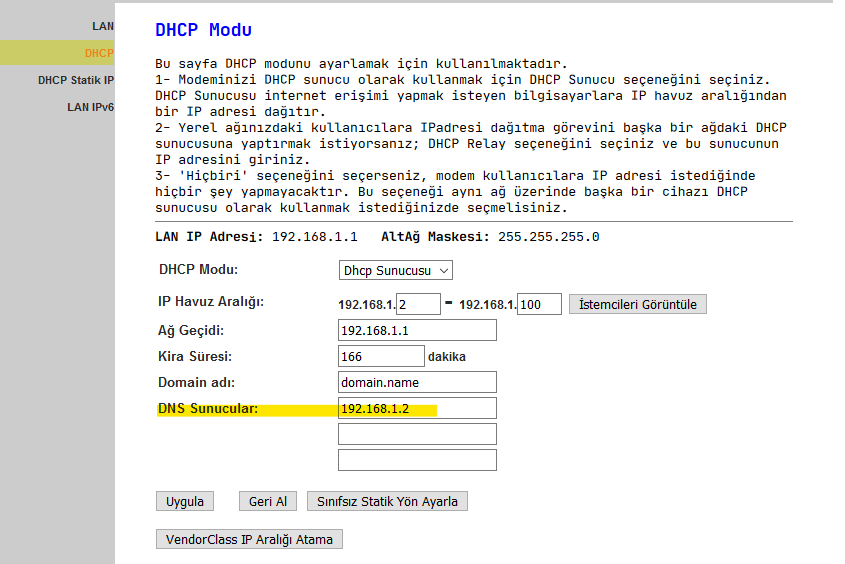
Task: Click the IP Havuz Aralığı label
Action: point(211,302)
